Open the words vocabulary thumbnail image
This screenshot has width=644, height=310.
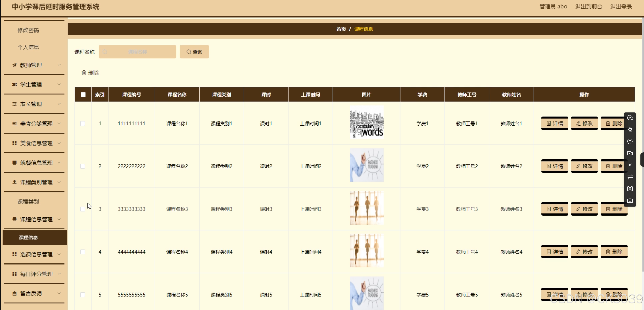366,122
